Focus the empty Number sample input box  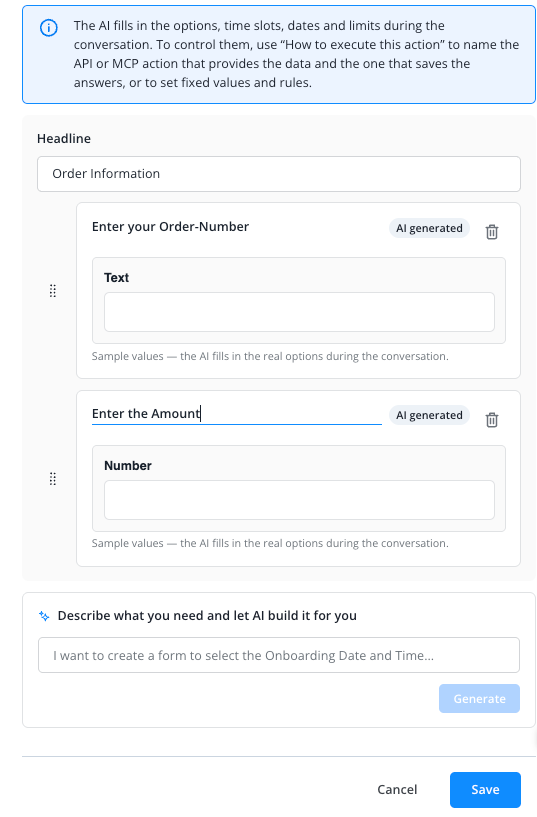tap(299, 500)
